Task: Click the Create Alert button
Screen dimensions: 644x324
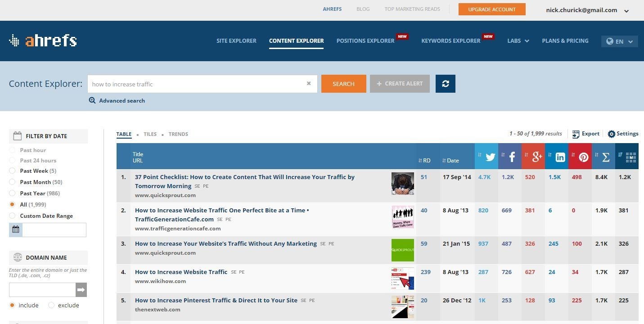Action: coord(400,84)
